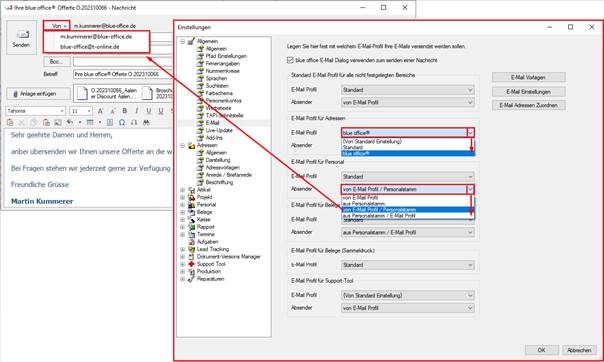Click the Kasse icon in settings tree
This screenshot has width=604, height=362.
click(191, 220)
